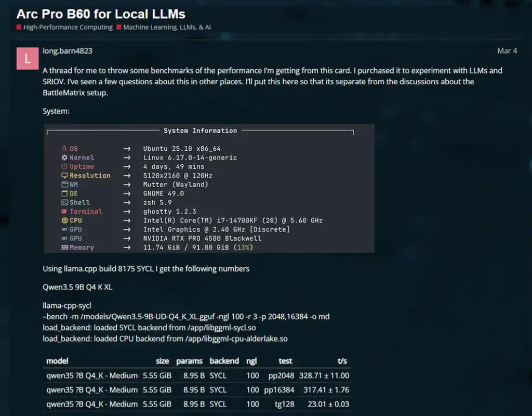Image resolution: width=532 pixels, height=416 pixels.
Task: Click the '317.41 ± 1.76' result cell
Action: coord(326,390)
